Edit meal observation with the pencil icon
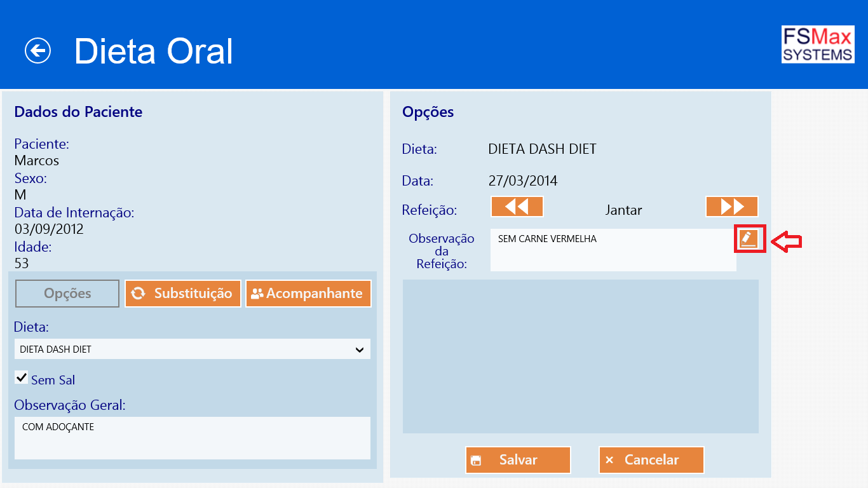 750,239
